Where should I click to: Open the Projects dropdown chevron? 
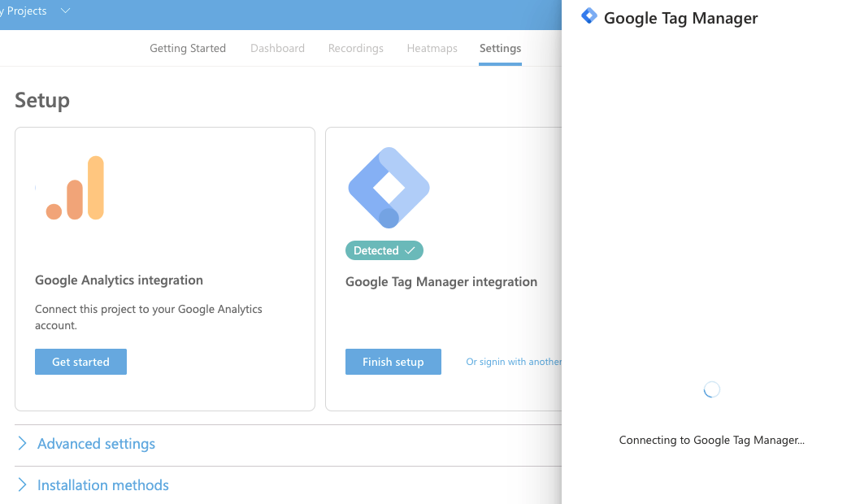tap(66, 11)
